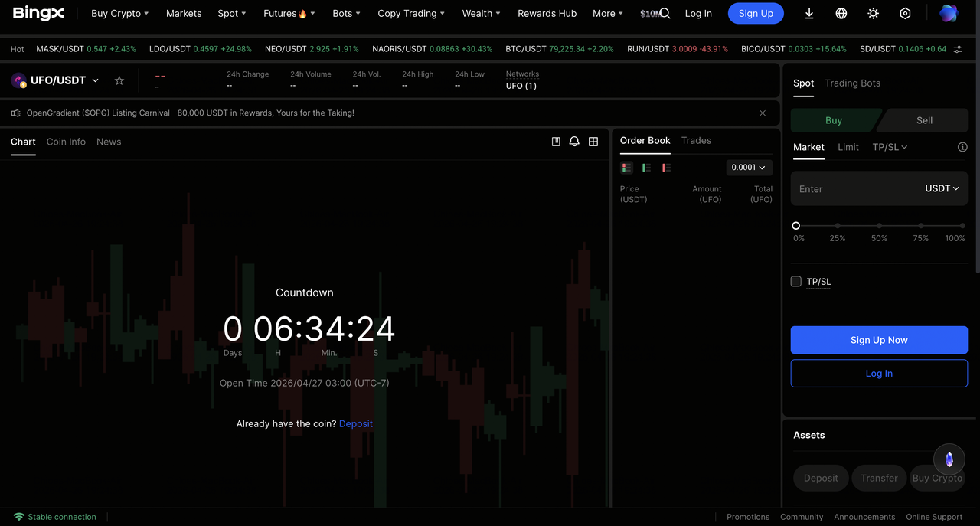The image size is (980, 526).
Task: Open the language globe icon
Action: click(841, 14)
